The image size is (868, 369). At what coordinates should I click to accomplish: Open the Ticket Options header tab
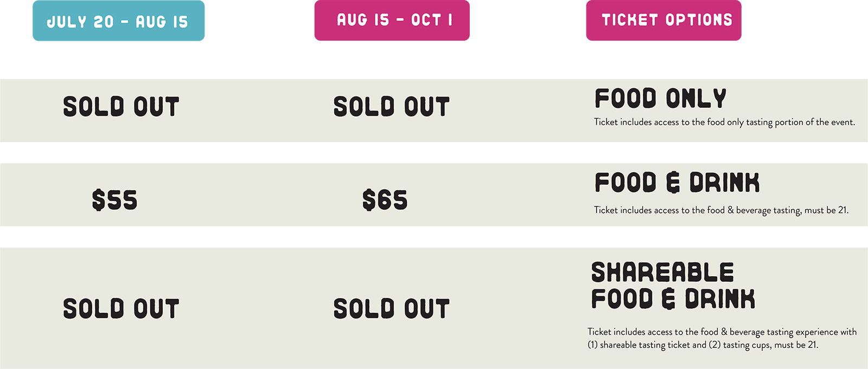pyautogui.click(x=667, y=21)
